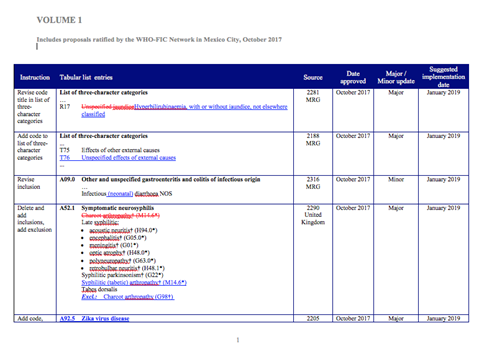Viewport: 479px width, 364px height.
Task: Click the struck-through Charcot arthropathy (M14.6*) line
Action: coord(121,215)
